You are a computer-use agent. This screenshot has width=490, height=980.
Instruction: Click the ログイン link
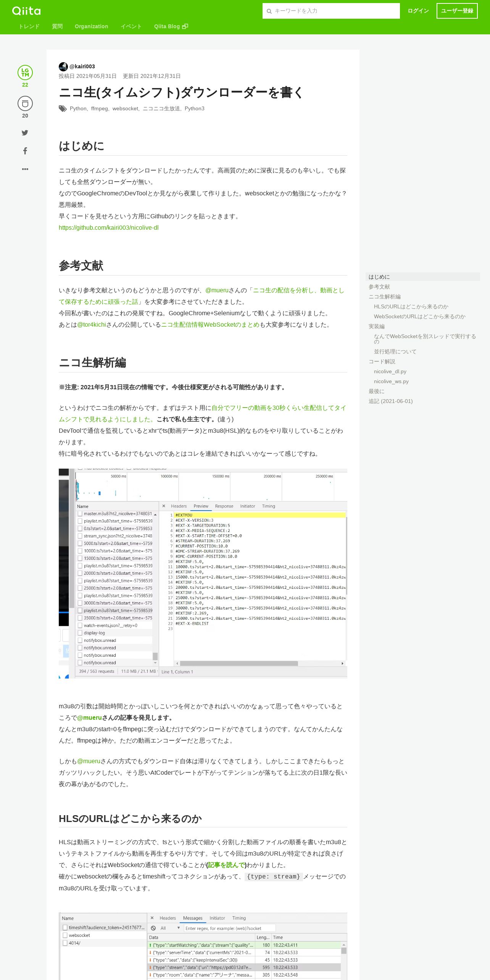tap(418, 11)
